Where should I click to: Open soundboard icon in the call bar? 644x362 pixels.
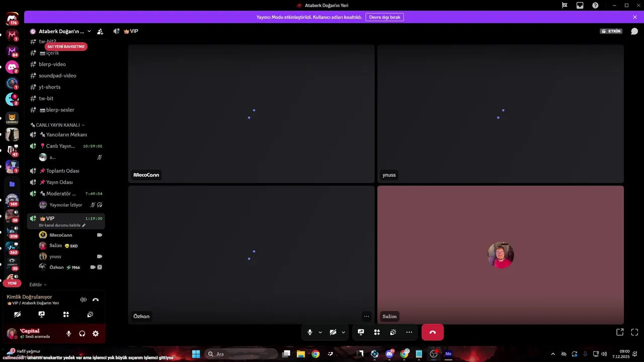tap(393, 332)
